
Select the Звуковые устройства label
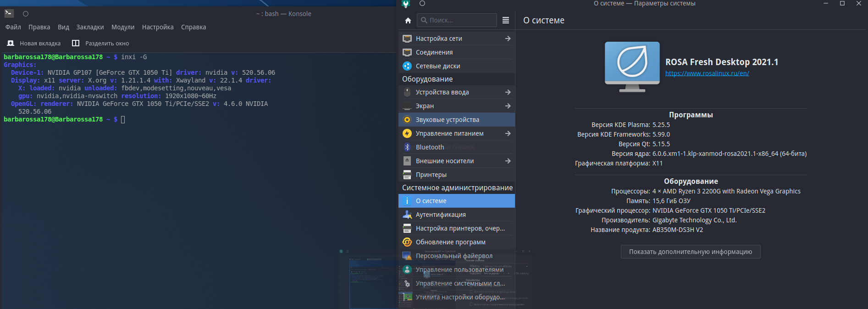click(448, 120)
